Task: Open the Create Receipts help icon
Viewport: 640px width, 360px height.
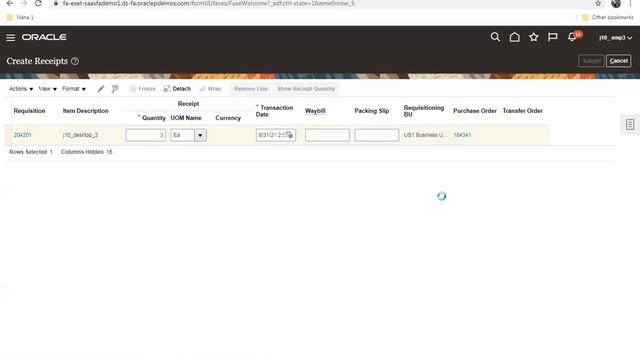Action: 75,61
